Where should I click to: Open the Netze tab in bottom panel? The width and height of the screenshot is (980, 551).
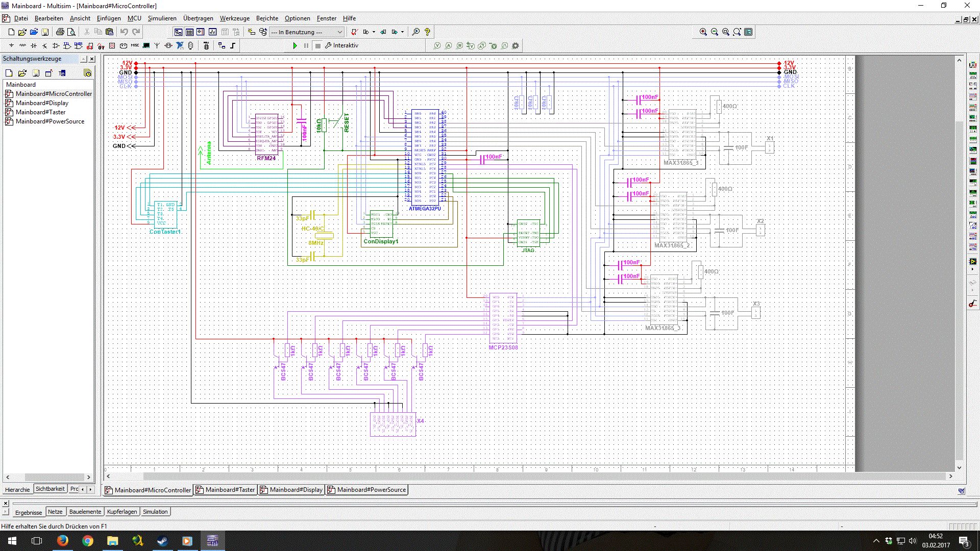pos(55,512)
